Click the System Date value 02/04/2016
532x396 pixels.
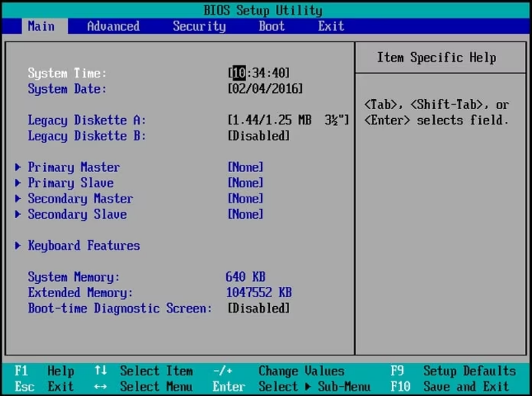point(265,89)
